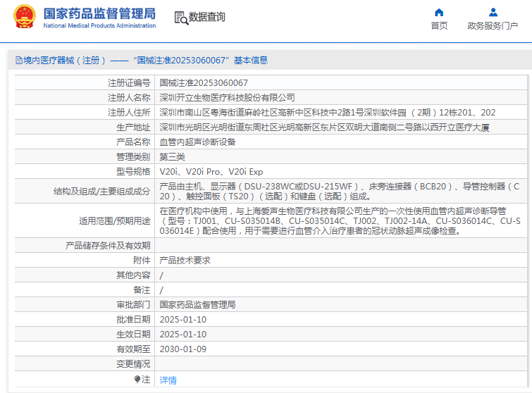Click the model spec value V20i、V20i Pro、V20i Exp
Screen dimensions: 532x393
[x=211, y=171]
